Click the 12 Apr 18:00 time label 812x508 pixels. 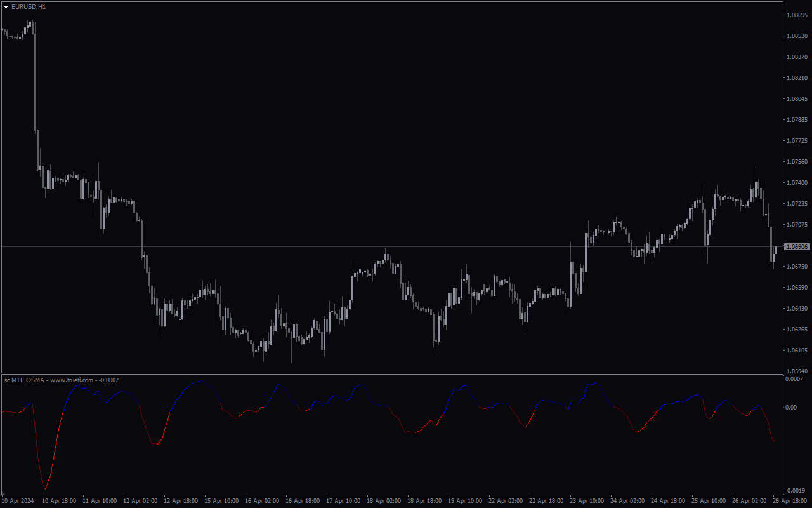tap(181, 501)
